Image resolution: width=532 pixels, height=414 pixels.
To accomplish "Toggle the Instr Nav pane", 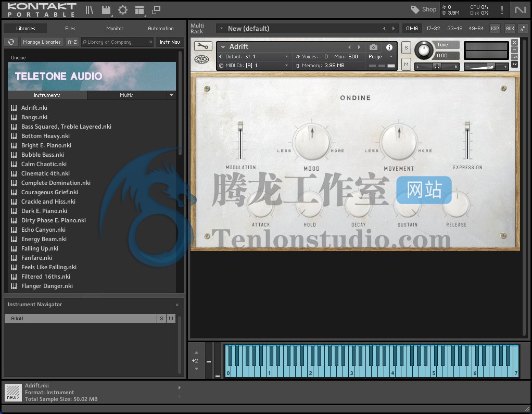I will coord(170,42).
